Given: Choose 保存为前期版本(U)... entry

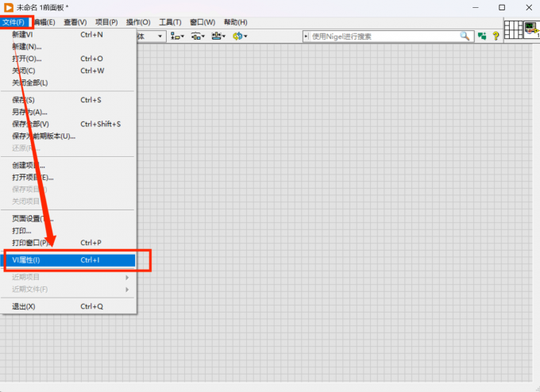Looking at the screenshot, I should tap(68, 136).
